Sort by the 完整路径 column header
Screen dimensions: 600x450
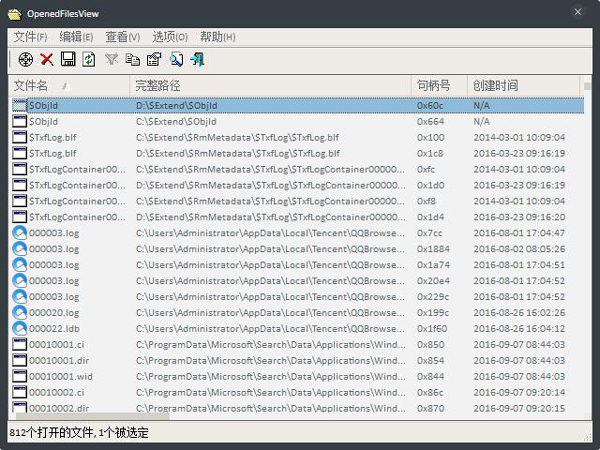[x=271, y=86]
